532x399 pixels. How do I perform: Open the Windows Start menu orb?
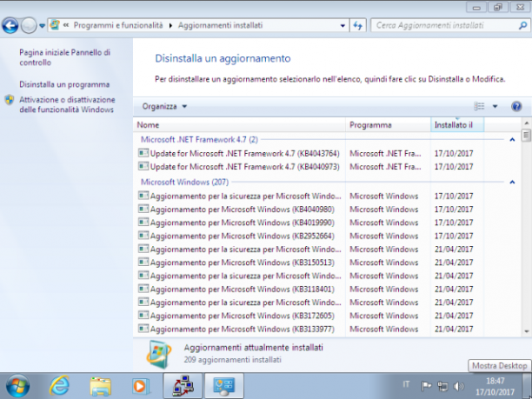pyautogui.click(x=17, y=386)
